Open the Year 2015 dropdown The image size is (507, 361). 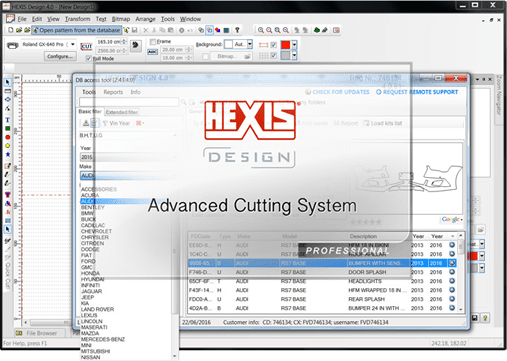point(129,157)
